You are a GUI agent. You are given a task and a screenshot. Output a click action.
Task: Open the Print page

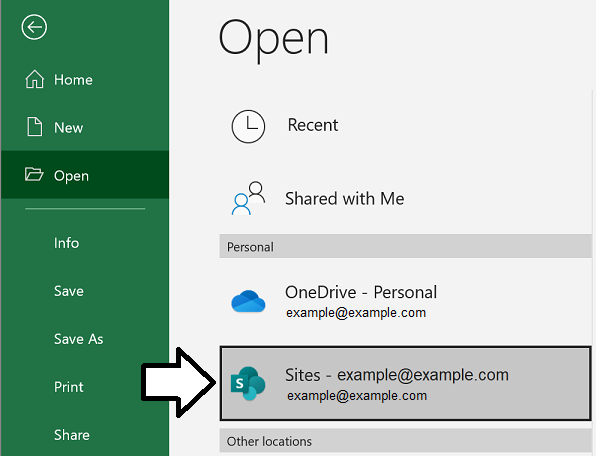(x=69, y=387)
